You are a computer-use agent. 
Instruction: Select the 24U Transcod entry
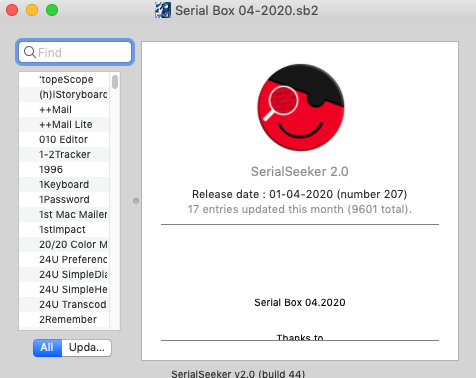coord(64,304)
